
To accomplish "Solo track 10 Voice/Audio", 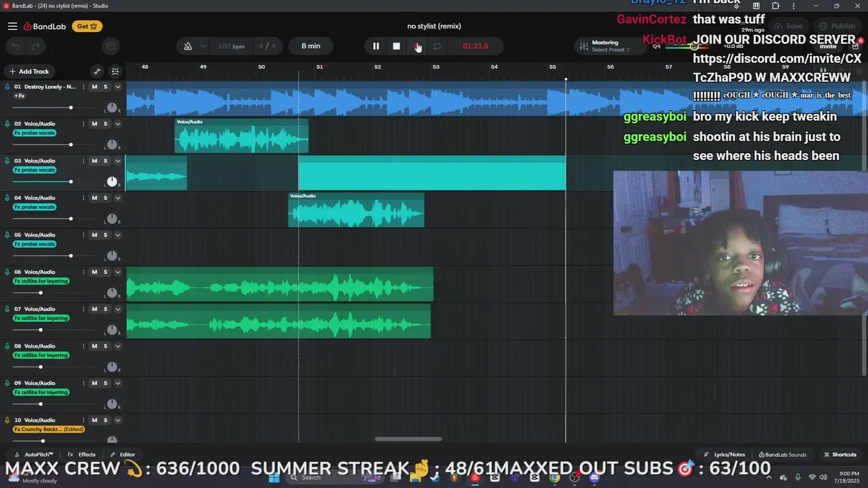I will tap(105, 420).
